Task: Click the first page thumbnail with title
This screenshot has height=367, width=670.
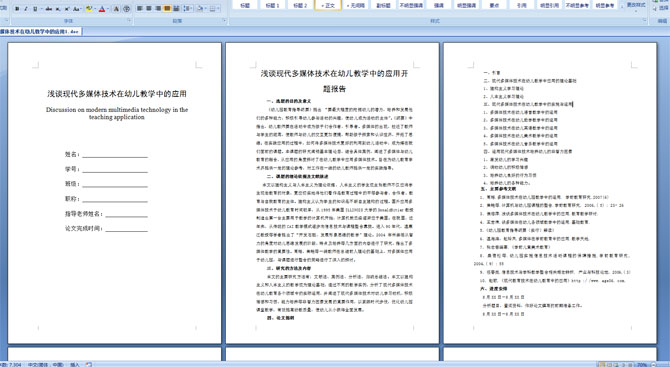Action: click(x=115, y=193)
